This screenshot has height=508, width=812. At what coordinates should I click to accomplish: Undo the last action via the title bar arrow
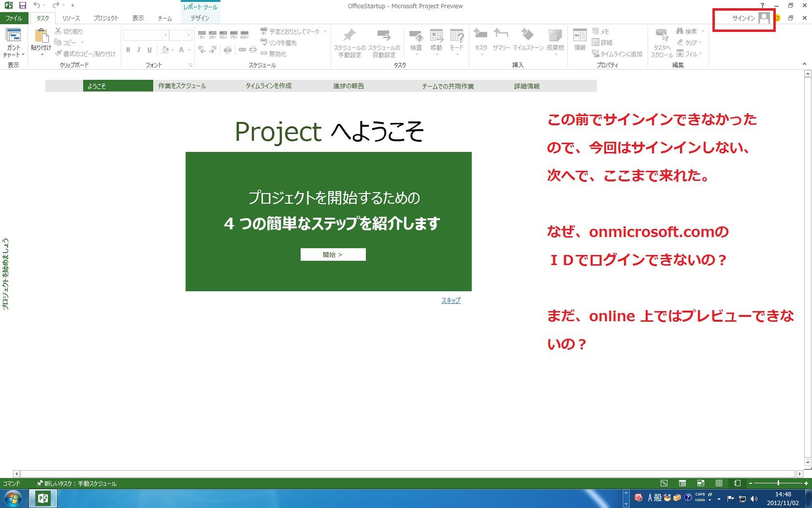pos(36,6)
